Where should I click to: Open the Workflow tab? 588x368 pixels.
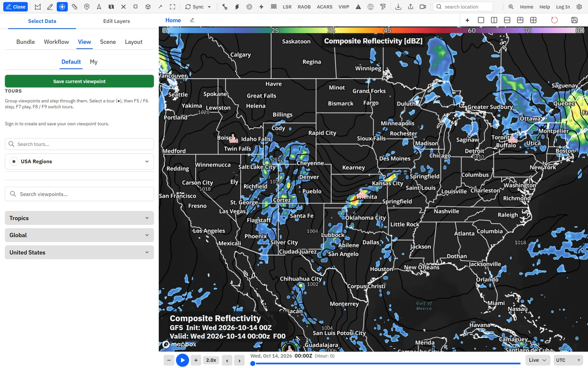tap(56, 42)
